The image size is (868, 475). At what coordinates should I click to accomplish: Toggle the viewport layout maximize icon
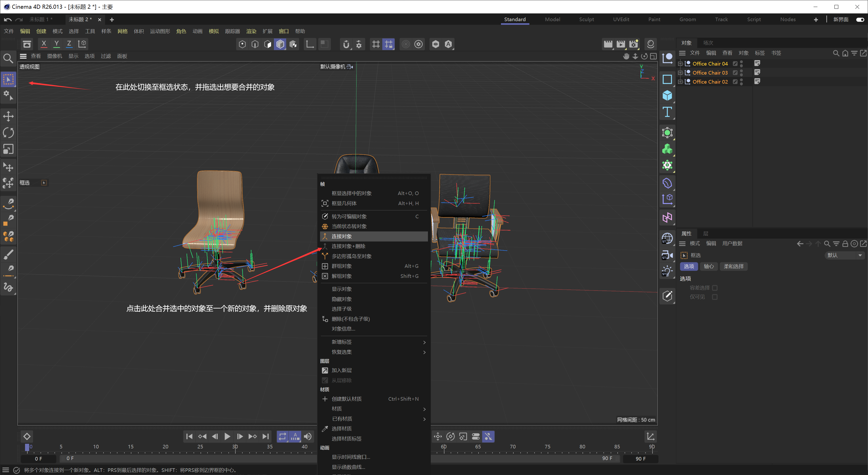click(x=653, y=56)
